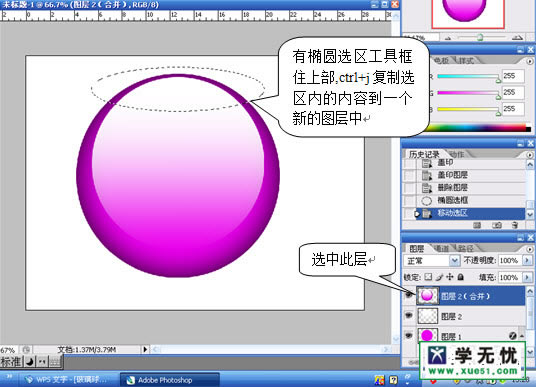Click the Adobe Photoshop taskbar button
This screenshot has height=387, width=536.
(x=170, y=380)
